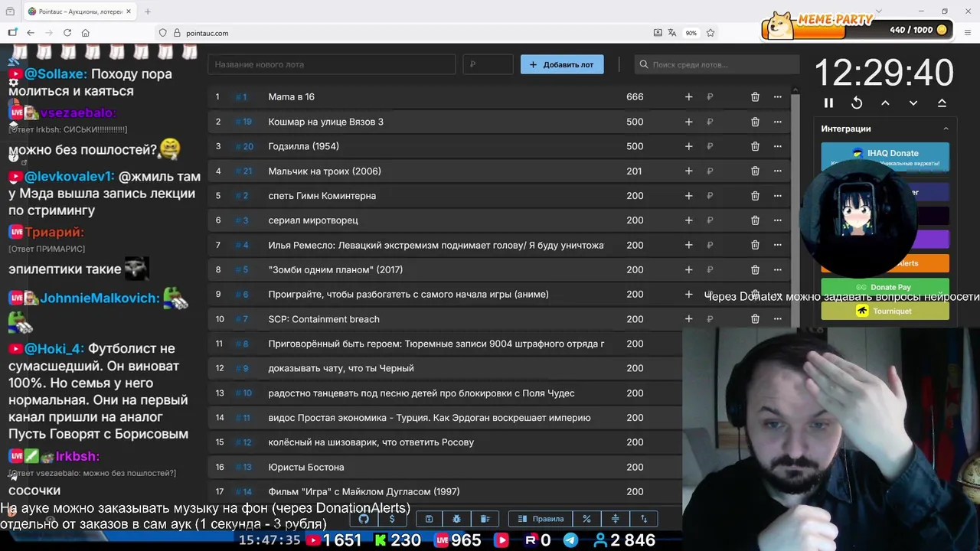Image resolution: width=980 pixels, height=551 pixels.
Task: Add amount to lot Мама в 16
Action: pos(688,97)
